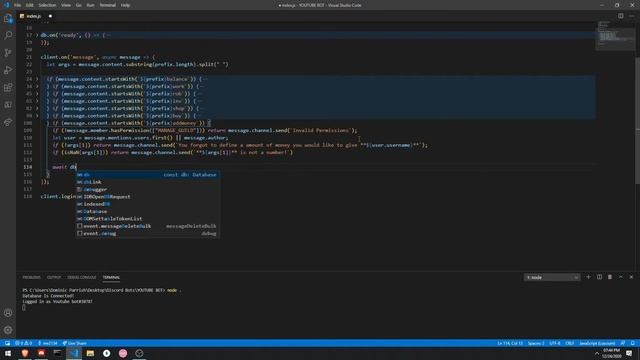This screenshot has width=640, height=360.
Task: Expand folded inv command block
Action: [x=37, y=101]
